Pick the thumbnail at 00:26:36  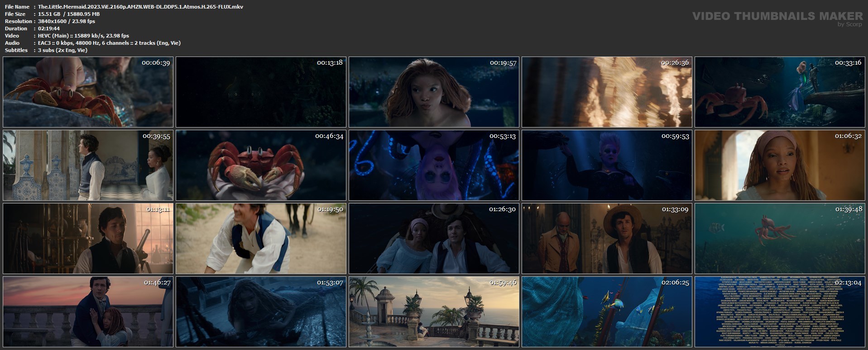tap(607, 92)
